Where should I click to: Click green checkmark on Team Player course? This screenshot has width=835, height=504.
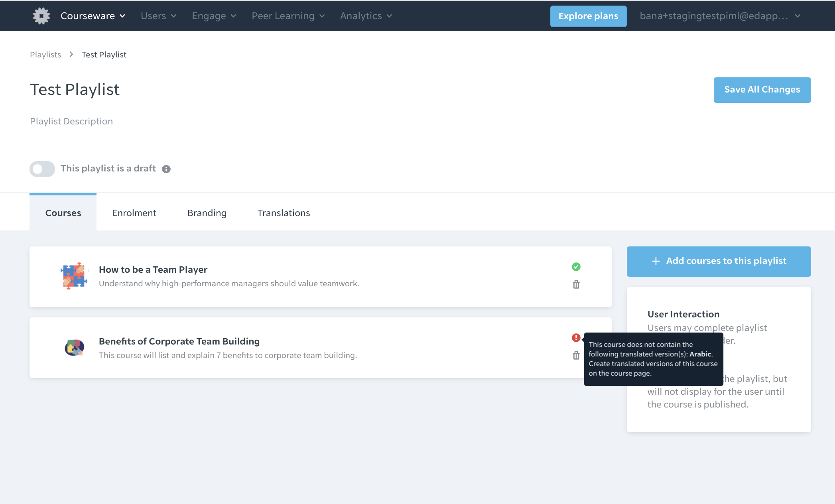pos(576,267)
